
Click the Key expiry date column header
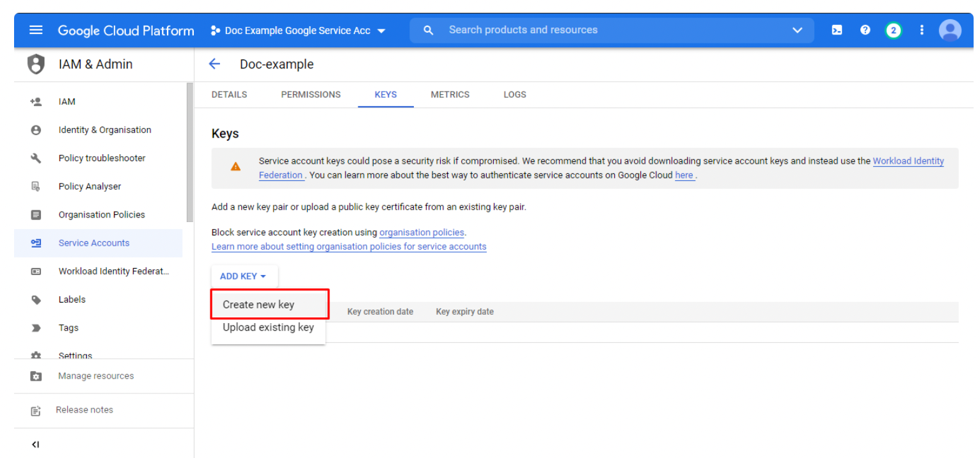click(465, 312)
